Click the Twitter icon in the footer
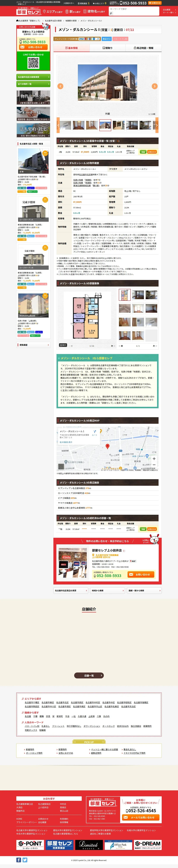178x868 pixels. click(25, 860)
